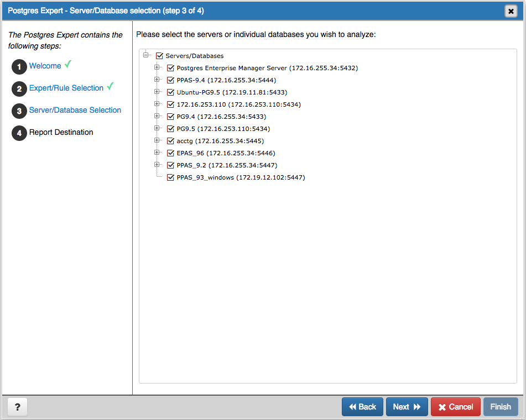The width and height of the screenshot is (526, 420).
Task: Expand the PG9.5 tree node
Action: coord(157,128)
